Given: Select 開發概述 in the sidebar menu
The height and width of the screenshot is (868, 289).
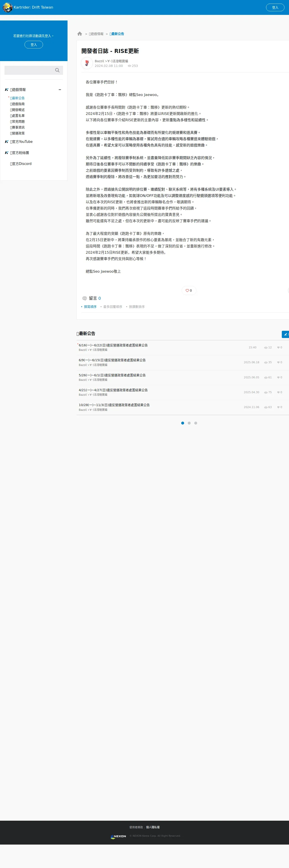Looking at the screenshot, I should [17, 110].
